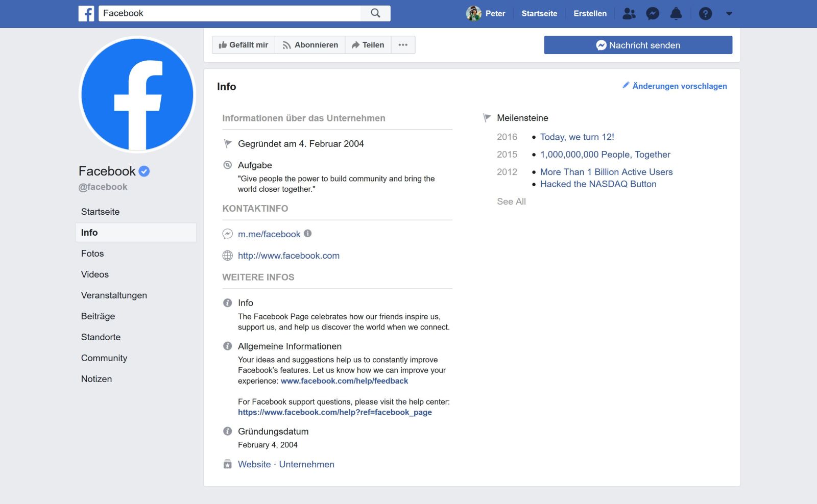Click milestone year 2012

(x=507, y=172)
